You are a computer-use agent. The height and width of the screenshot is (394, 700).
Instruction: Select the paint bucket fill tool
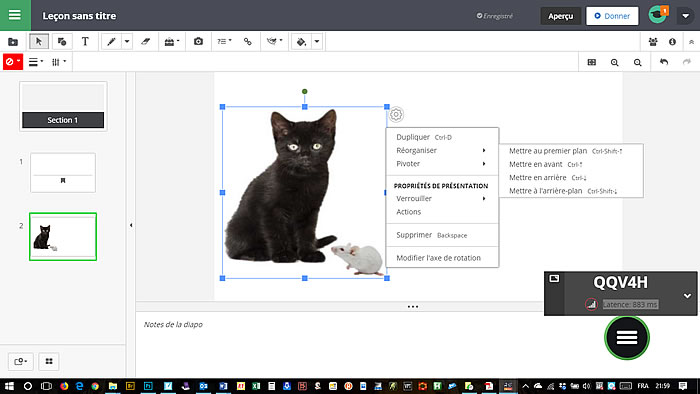point(301,41)
